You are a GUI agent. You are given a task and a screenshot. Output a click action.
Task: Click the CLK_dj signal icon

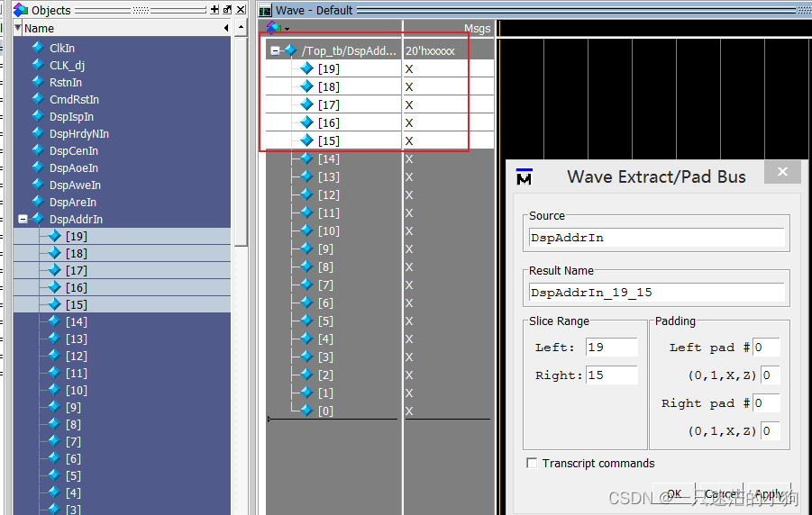[38, 65]
